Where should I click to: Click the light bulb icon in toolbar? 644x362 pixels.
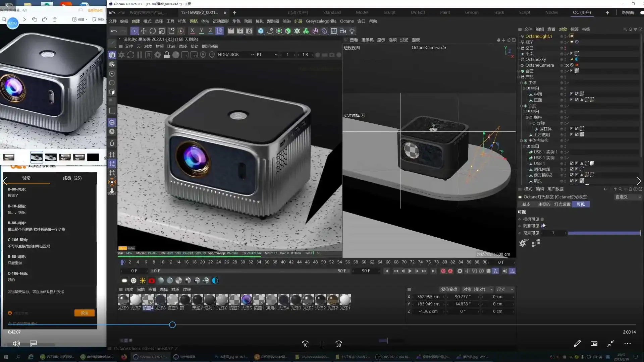352,31
